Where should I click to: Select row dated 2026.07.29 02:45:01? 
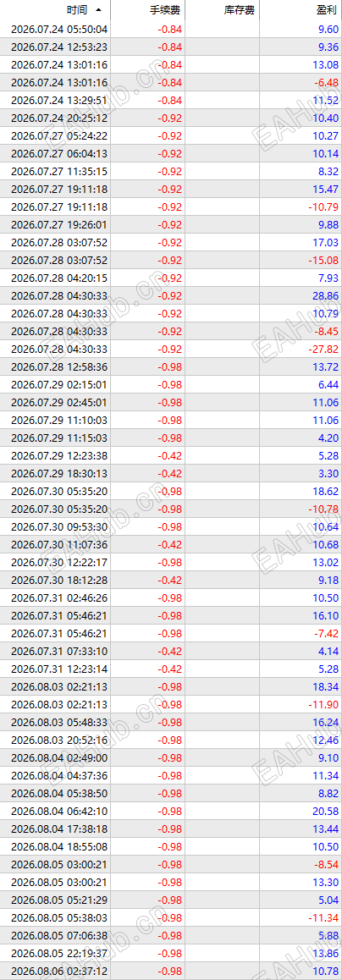coord(171,402)
